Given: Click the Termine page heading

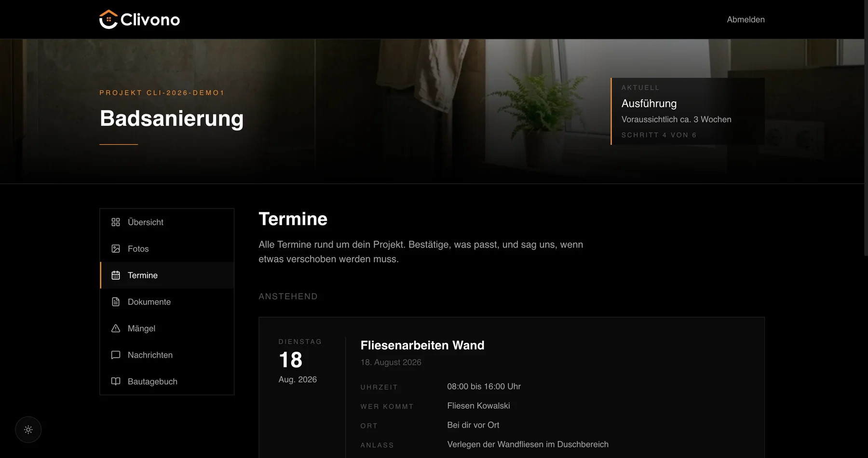Looking at the screenshot, I should 293,219.
